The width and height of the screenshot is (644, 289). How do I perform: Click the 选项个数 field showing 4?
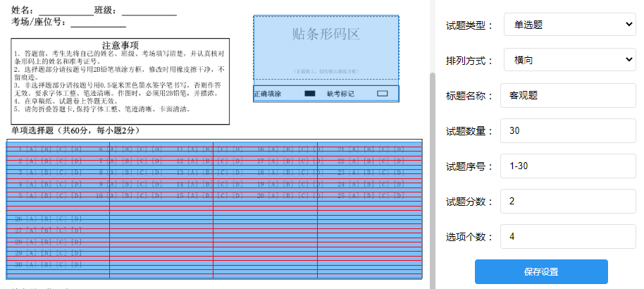569,237
